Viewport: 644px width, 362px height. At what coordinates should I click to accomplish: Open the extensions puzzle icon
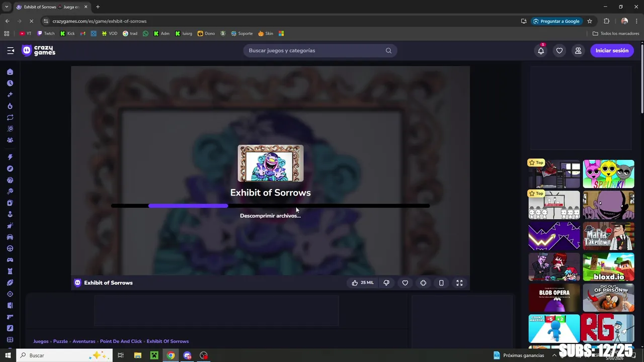point(606,21)
